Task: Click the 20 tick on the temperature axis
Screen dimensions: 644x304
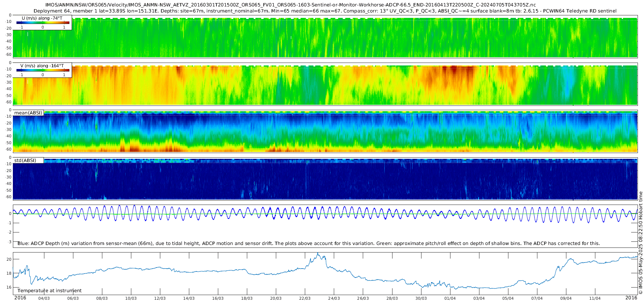Action: pyautogui.click(x=9, y=259)
